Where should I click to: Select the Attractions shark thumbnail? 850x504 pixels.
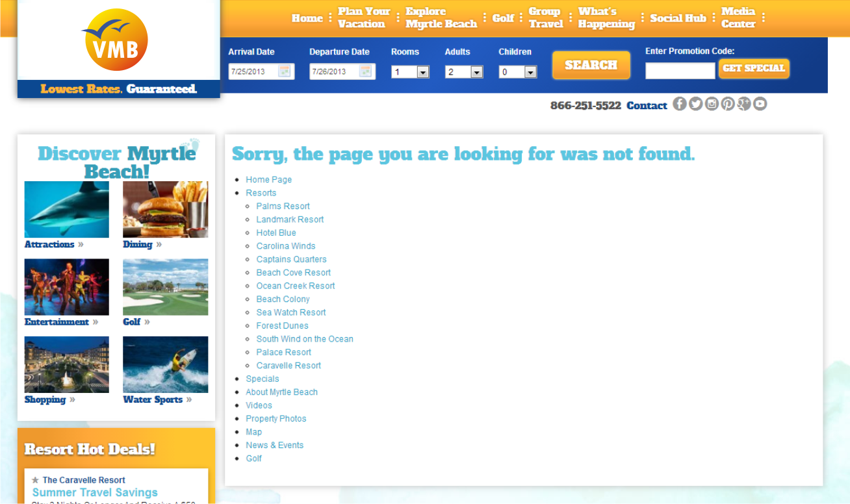[x=67, y=209]
